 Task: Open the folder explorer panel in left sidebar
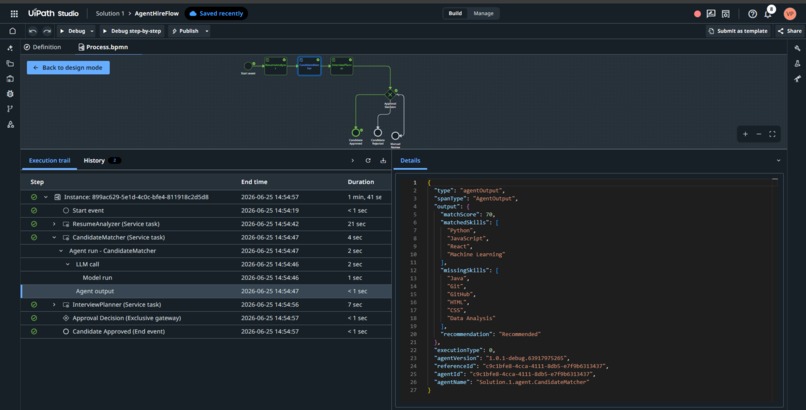(x=10, y=63)
